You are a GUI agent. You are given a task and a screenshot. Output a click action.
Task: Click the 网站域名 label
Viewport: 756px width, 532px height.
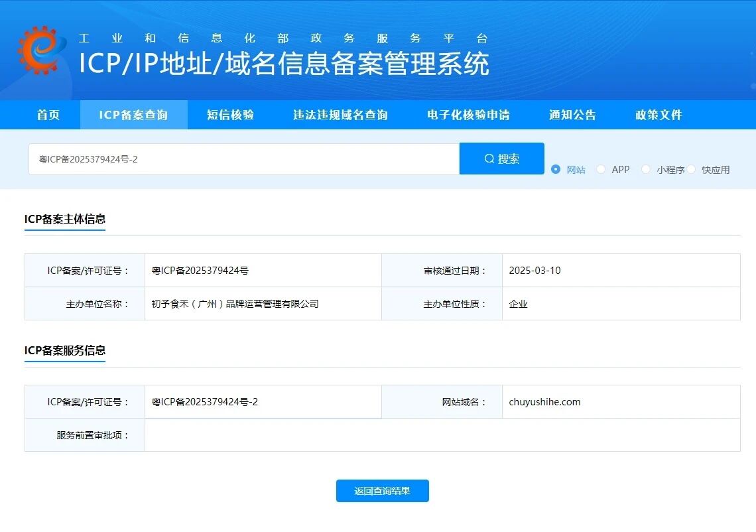pyautogui.click(x=464, y=402)
